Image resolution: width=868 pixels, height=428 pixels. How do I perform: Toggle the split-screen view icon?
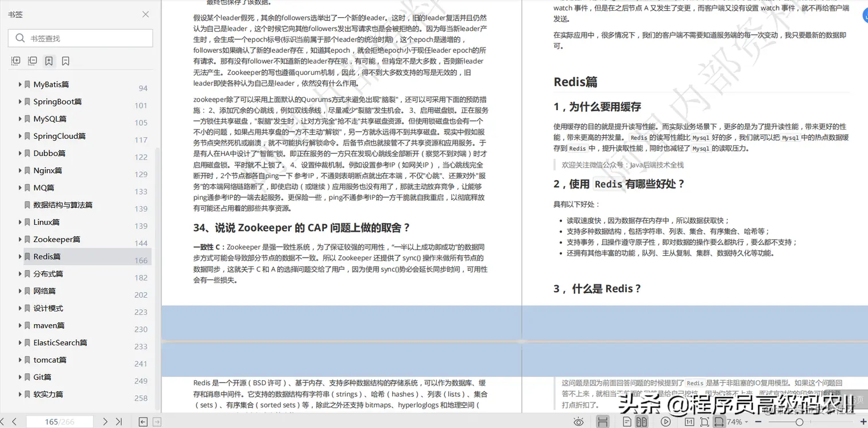click(603, 422)
